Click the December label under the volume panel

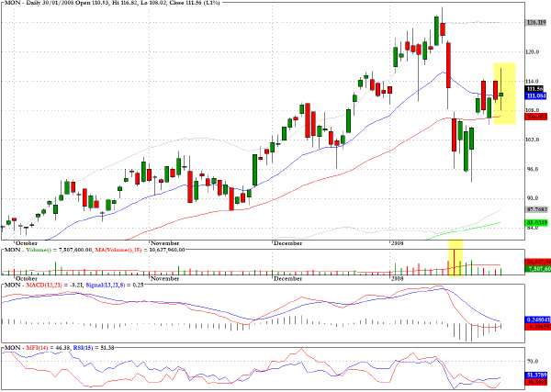(287, 279)
